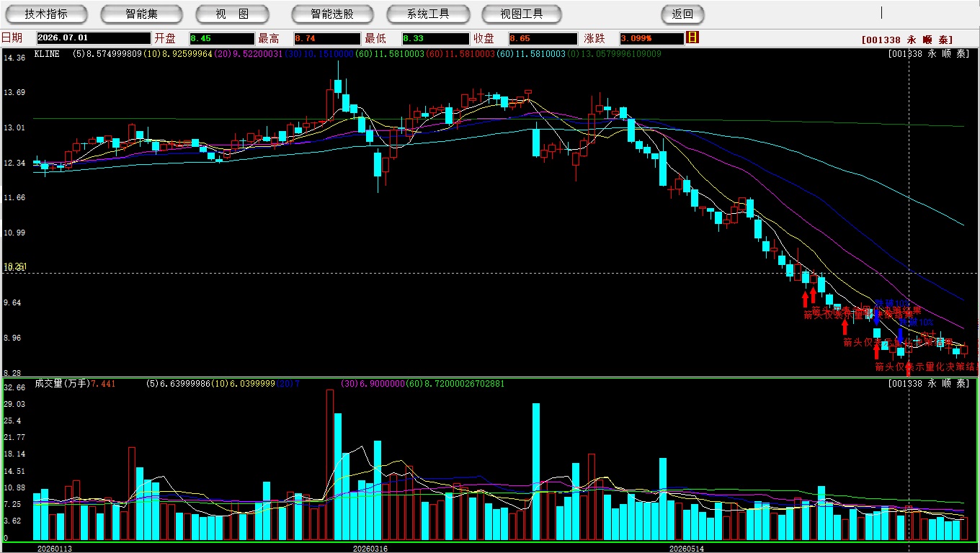This screenshot has height=553, width=980.
Task: Click the (5)8.574999809 moving average value
Action: [x=107, y=53]
